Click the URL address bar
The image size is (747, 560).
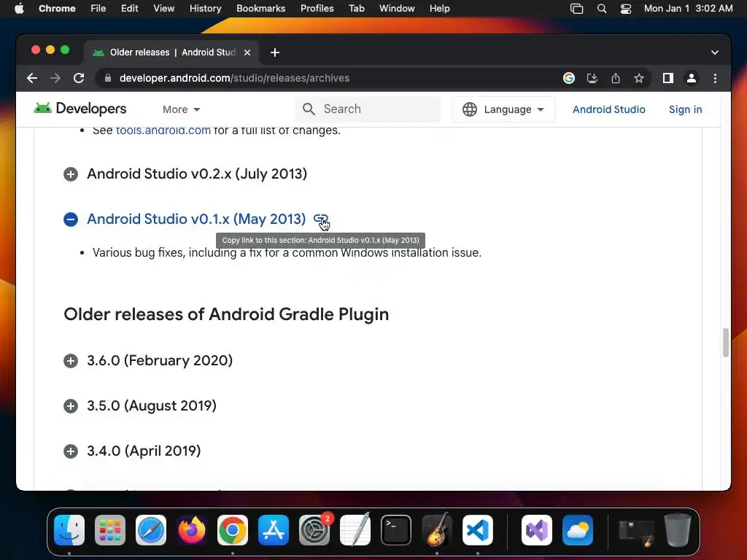(x=329, y=78)
